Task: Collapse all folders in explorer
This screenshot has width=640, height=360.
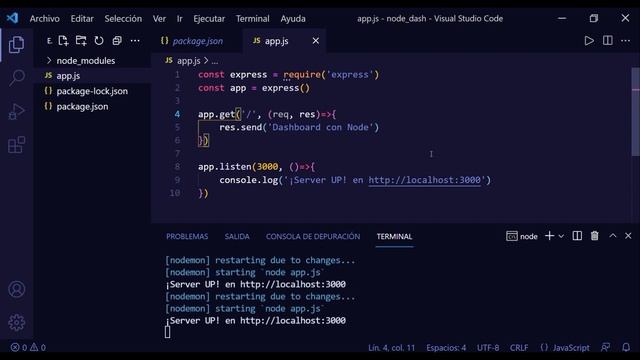Action: click(x=117, y=41)
